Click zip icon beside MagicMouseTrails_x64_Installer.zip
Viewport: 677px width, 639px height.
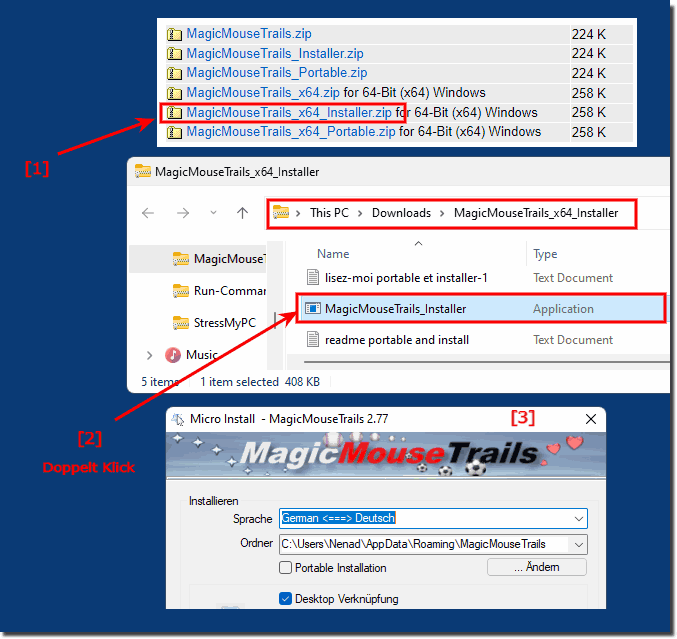point(174,113)
